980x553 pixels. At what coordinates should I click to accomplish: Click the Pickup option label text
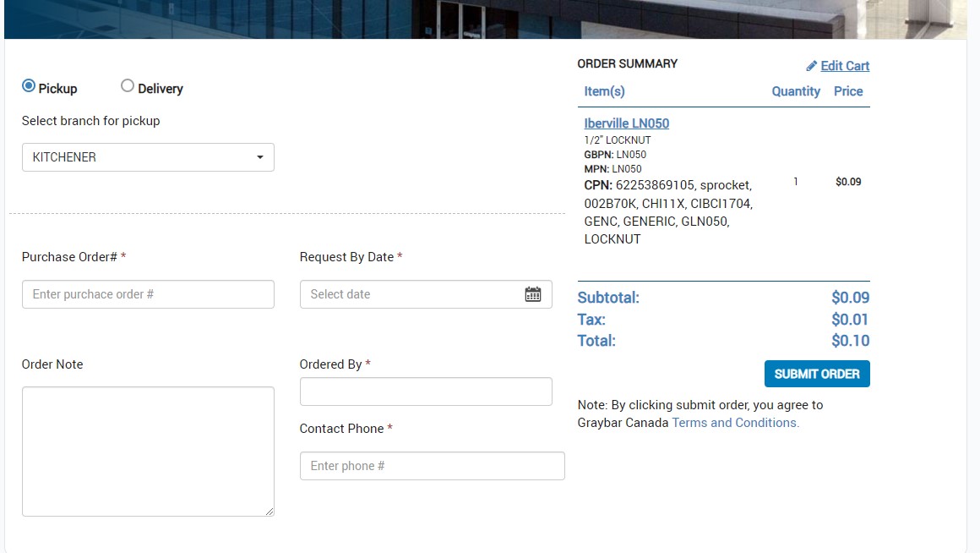pos(57,89)
